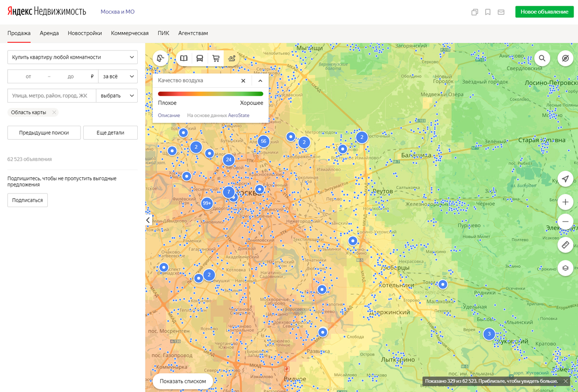Screen dimensions: 578x392
Task: Click the price 'от' input field
Action: click(x=28, y=77)
